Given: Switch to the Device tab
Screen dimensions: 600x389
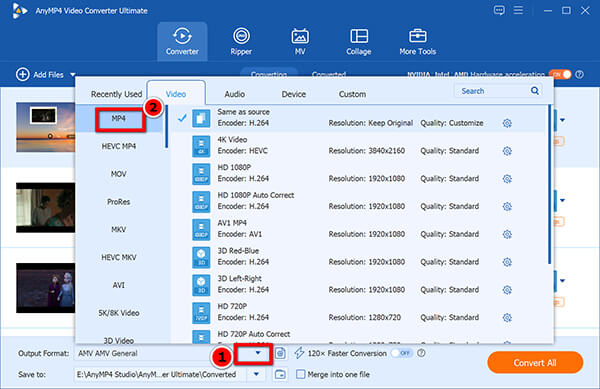Looking at the screenshot, I should (293, 94).
